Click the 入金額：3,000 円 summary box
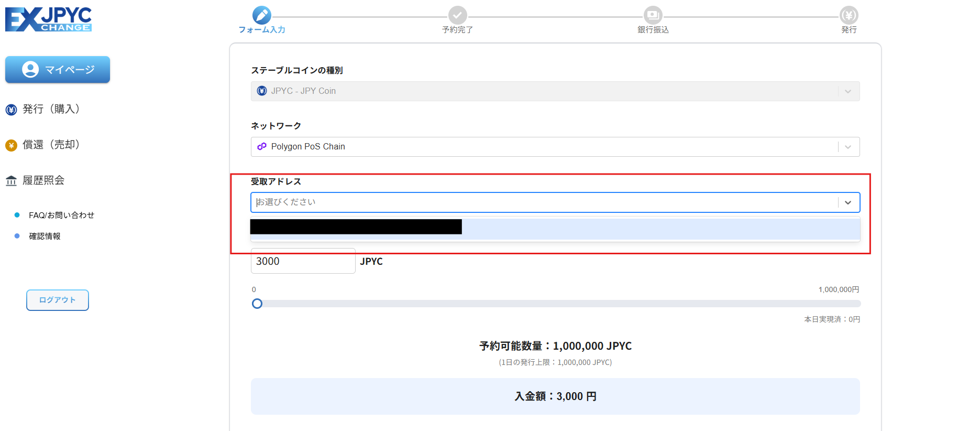The image size is (980, 431). 555,396
